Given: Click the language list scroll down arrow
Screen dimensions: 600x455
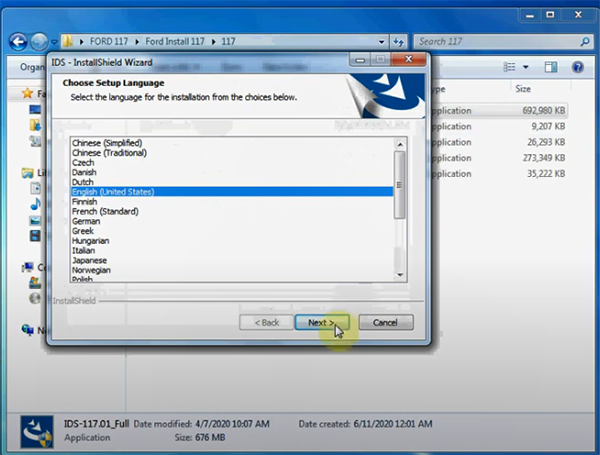Looking at the screenshot, I should click(x=400, y=275).
